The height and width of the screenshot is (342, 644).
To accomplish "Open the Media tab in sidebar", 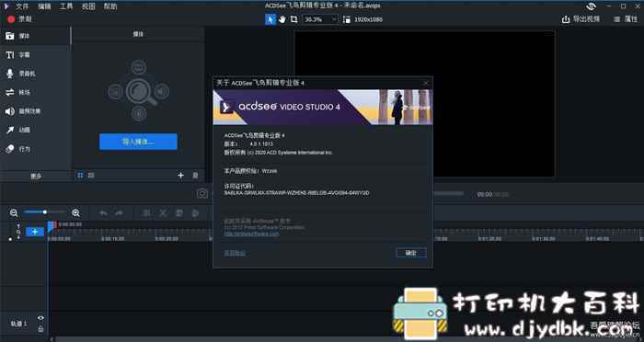I will click(x=35, y=36).
